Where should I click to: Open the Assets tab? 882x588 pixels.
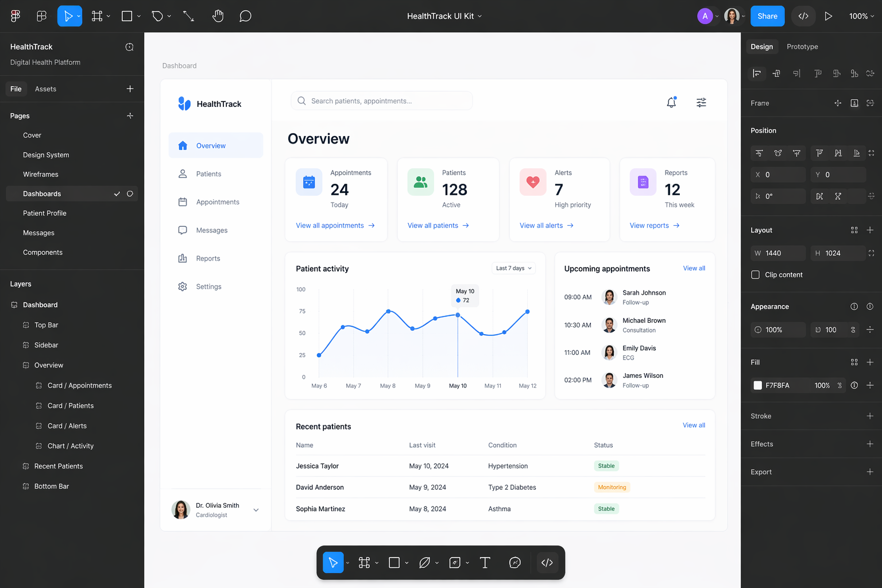45,89
